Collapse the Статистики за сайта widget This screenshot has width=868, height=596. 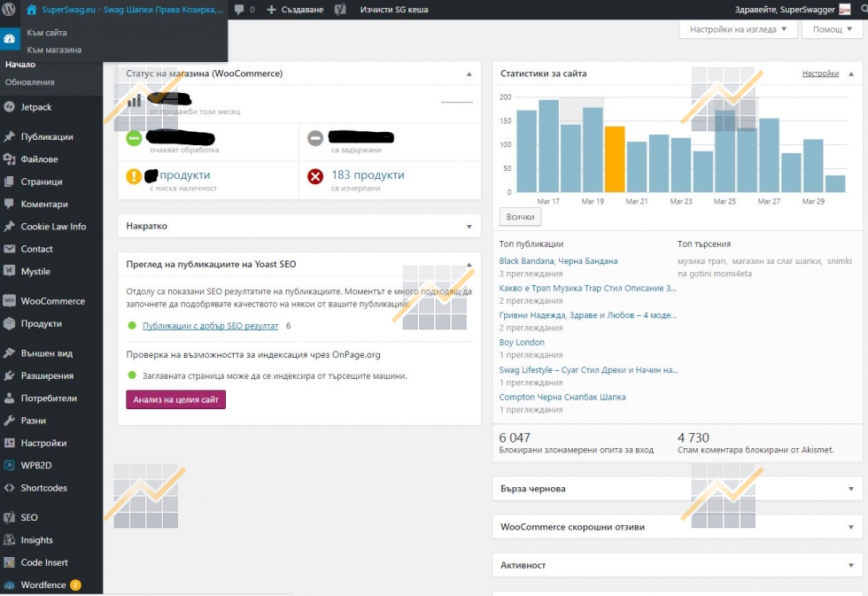tap(851, 74)
